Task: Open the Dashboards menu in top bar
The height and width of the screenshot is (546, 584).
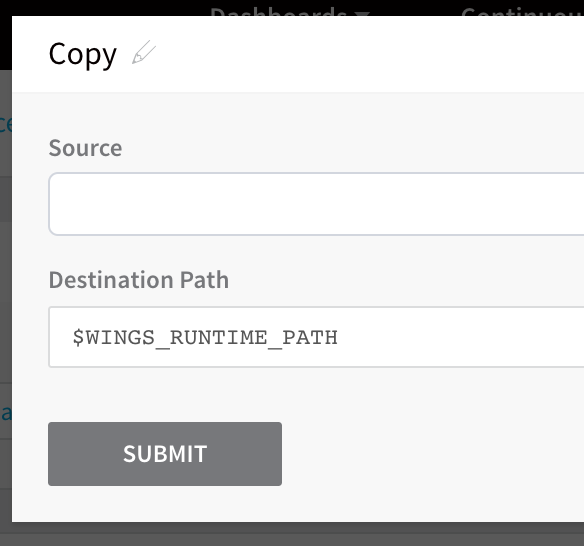Action: pos(278,11)
